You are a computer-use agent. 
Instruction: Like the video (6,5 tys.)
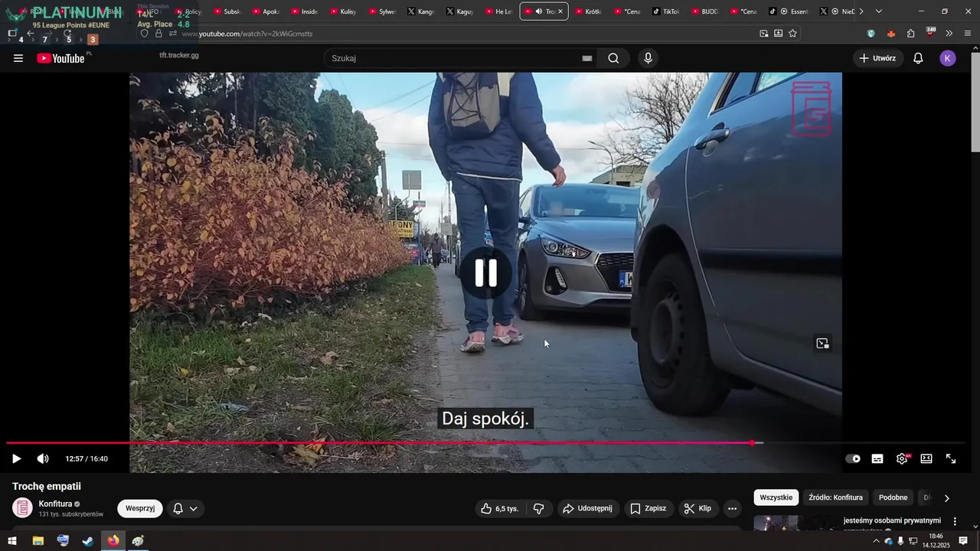[499, 508]
